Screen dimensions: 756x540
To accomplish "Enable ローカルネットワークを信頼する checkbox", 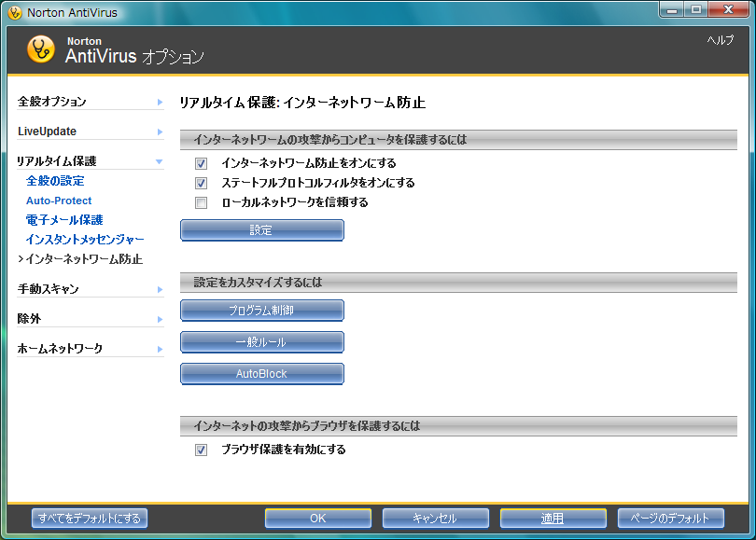I will pos(201,202).
